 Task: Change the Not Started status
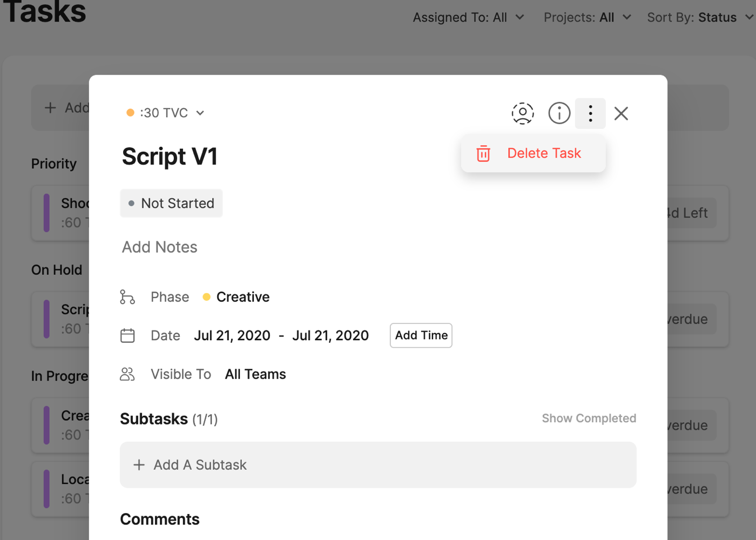tap(171, 204)
